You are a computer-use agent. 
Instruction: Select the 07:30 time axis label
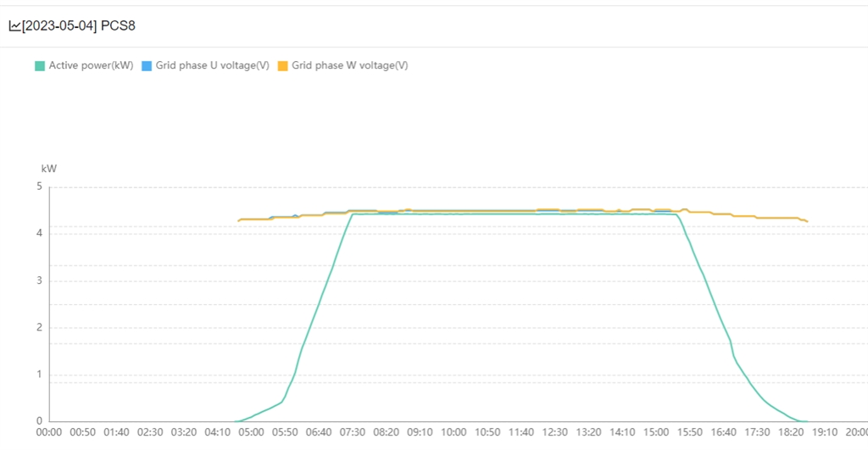click(353, 432)
